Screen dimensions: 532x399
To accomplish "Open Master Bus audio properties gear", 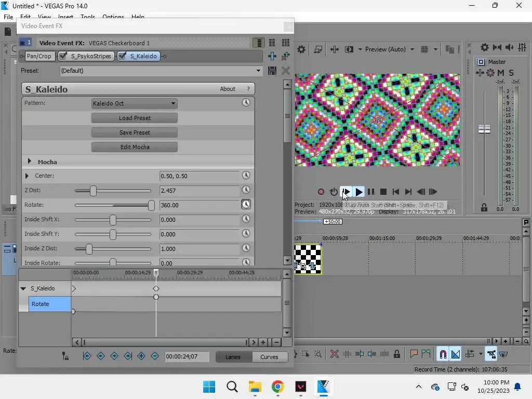I will [485, 47].
